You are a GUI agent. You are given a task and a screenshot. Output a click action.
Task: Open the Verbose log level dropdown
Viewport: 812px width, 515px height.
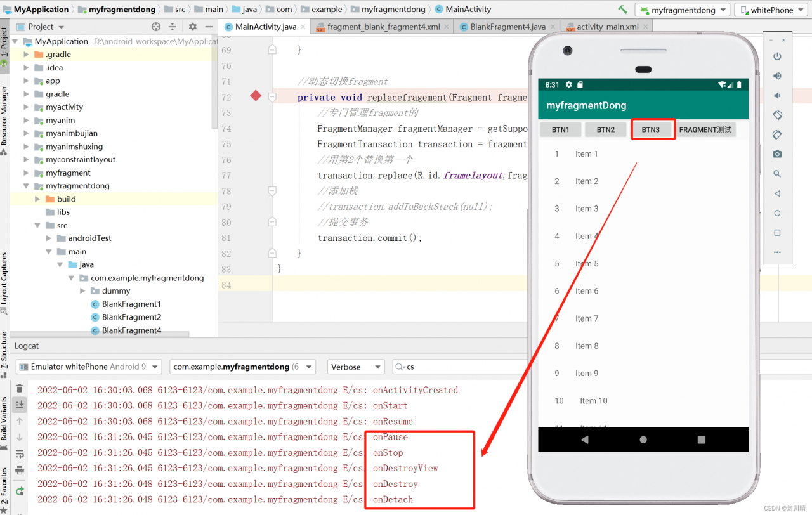click(356, 367)
